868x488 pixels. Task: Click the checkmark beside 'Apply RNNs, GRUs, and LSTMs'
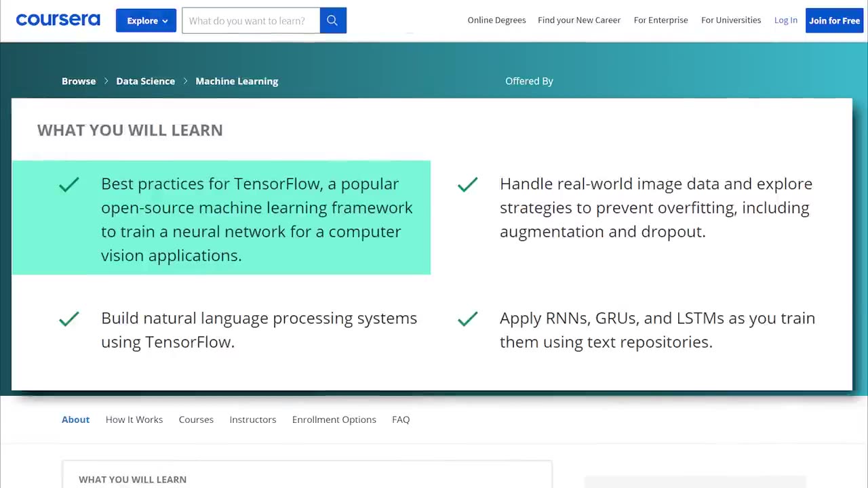click(x=468, y=319)
